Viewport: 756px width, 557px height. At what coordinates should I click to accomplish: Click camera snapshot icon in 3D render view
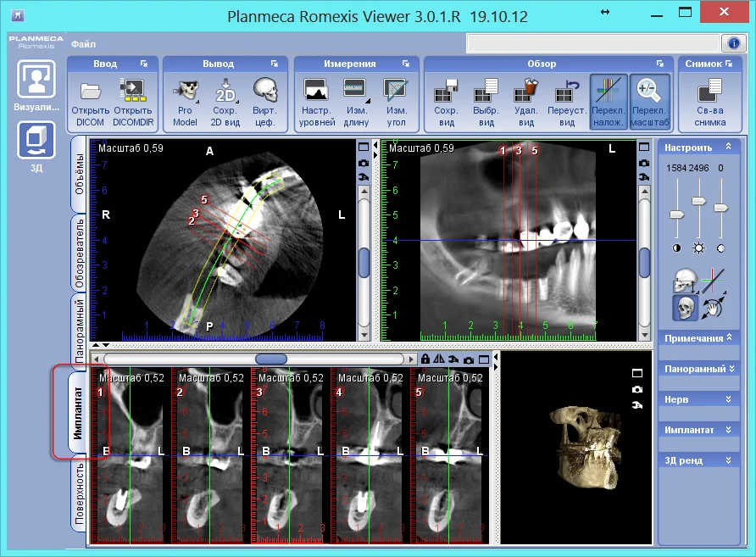(x=637, y=388)
